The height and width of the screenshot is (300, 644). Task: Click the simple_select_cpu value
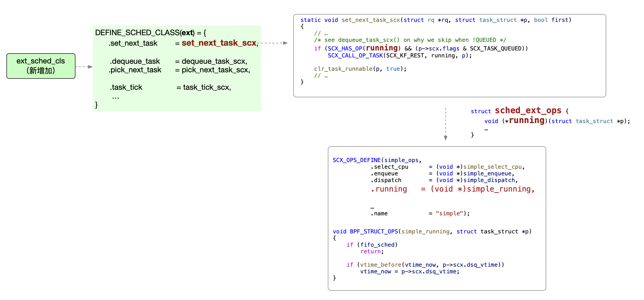[x=493, y=167]
